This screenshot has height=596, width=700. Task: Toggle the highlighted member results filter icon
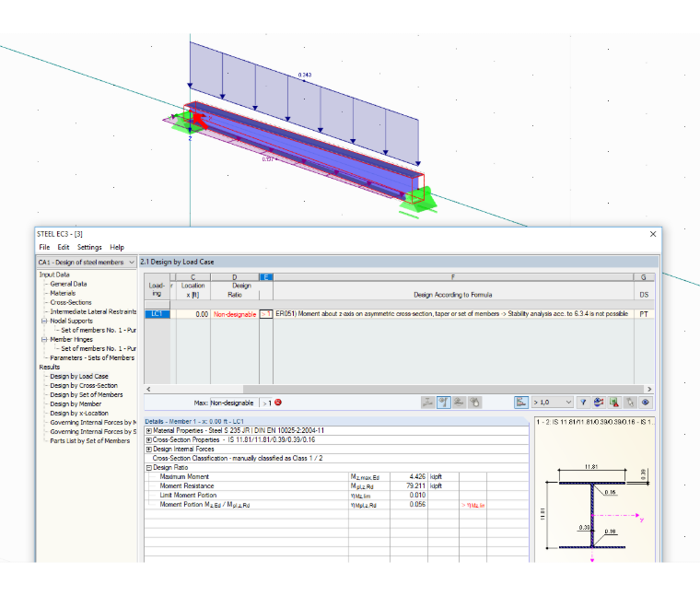coord(443,403)
